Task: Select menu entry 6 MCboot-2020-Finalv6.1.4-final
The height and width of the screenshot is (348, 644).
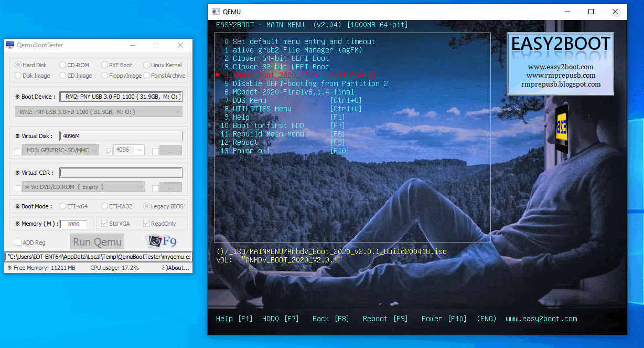Action: 289,92
